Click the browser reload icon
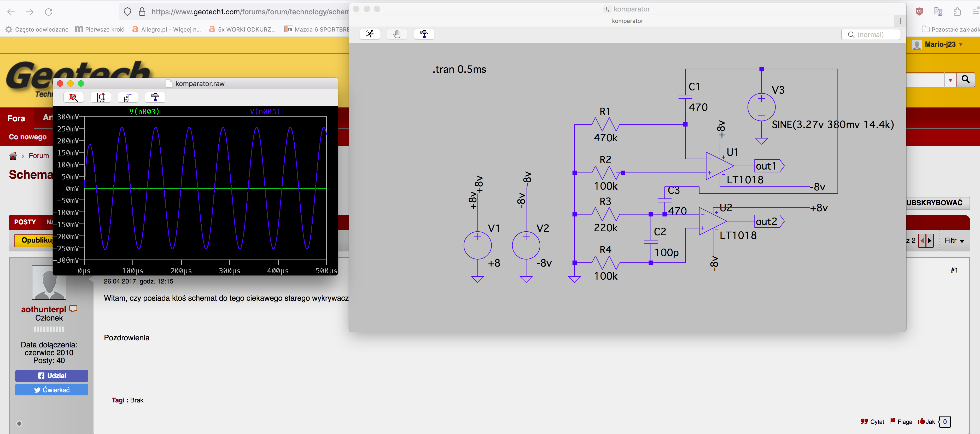Viewport: 980px width, 434px height. coord(49,12)
